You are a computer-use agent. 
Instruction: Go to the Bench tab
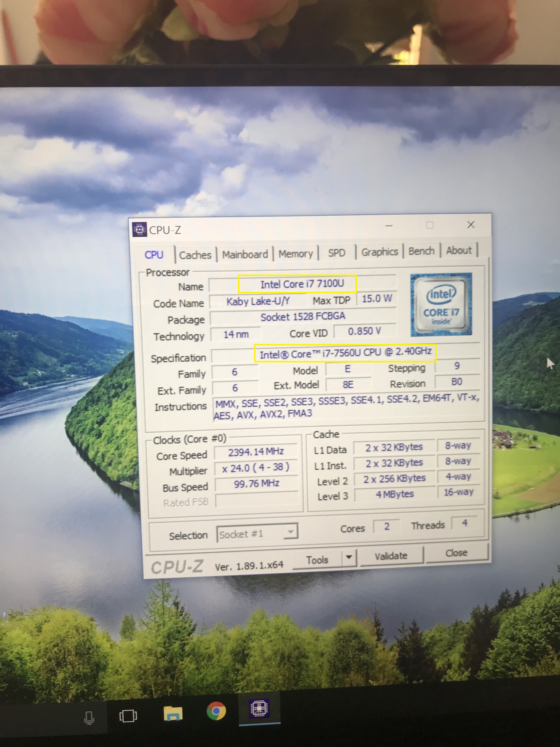(x=421, y=251)
